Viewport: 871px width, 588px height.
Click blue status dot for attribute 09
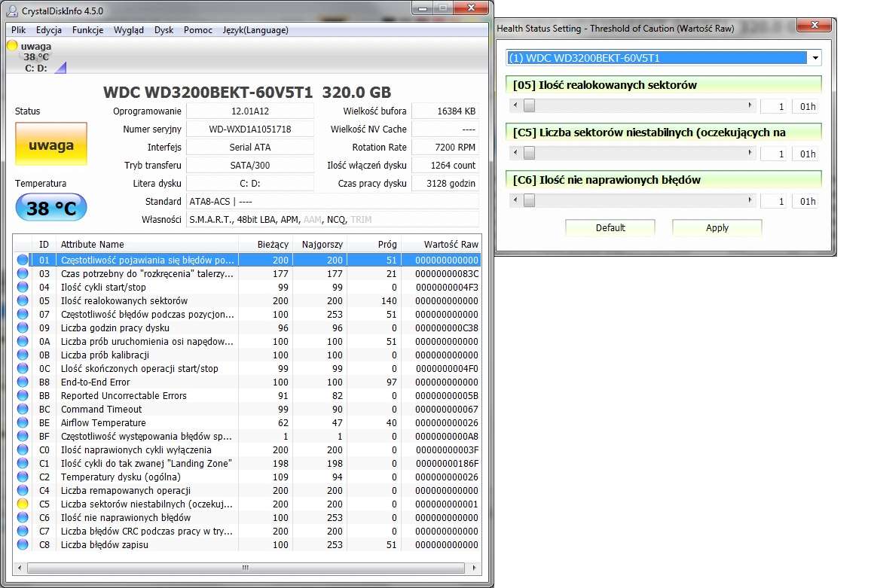[22, 328]
